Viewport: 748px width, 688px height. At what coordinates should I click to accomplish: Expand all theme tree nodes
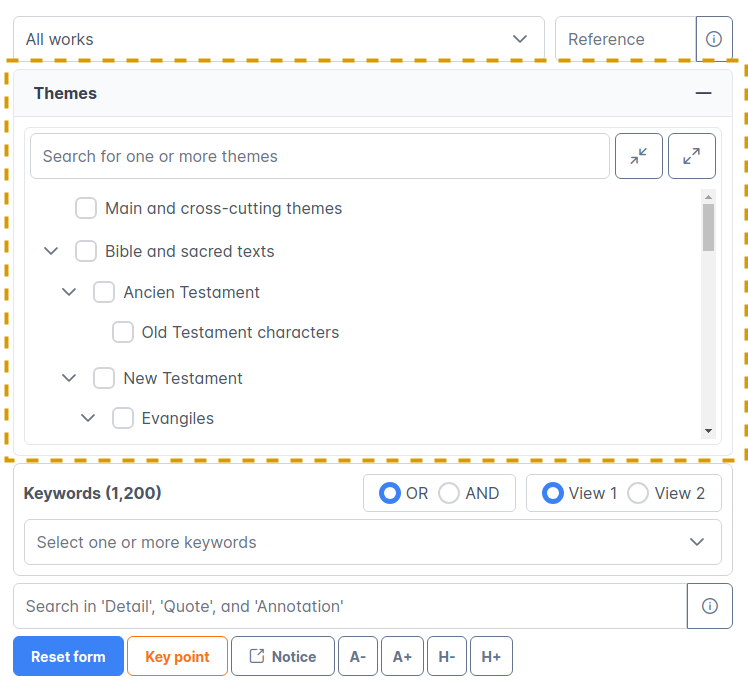point(691,156)
